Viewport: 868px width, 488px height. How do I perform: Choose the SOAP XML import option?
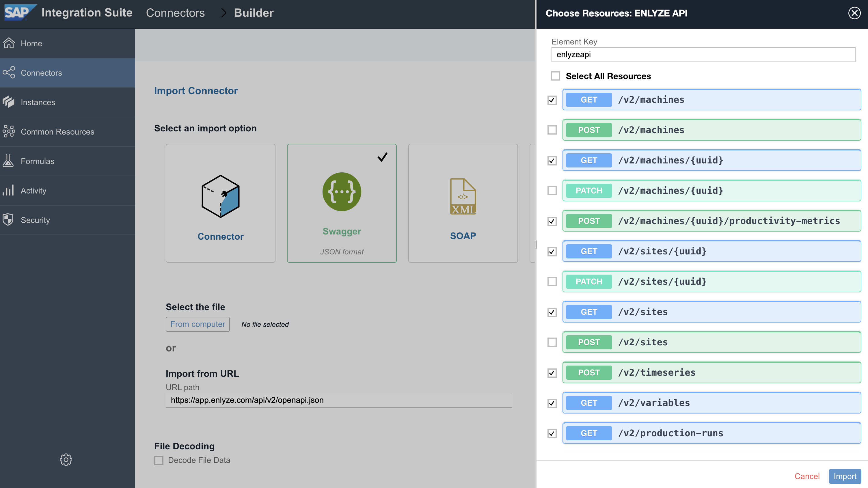point(463,203)
